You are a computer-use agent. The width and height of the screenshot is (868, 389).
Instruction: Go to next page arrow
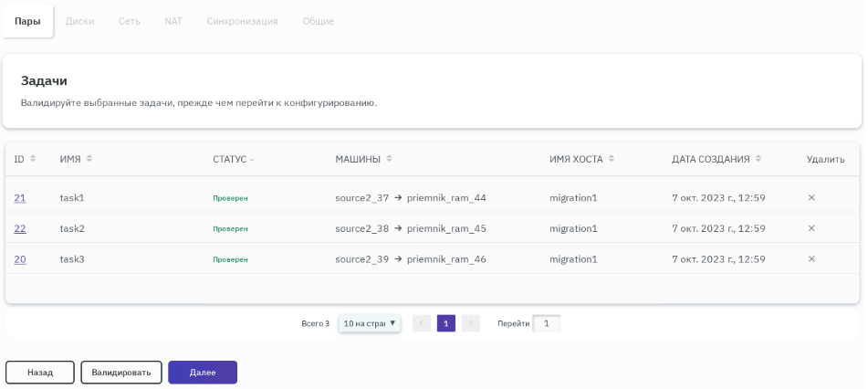[x=470, y=323]
